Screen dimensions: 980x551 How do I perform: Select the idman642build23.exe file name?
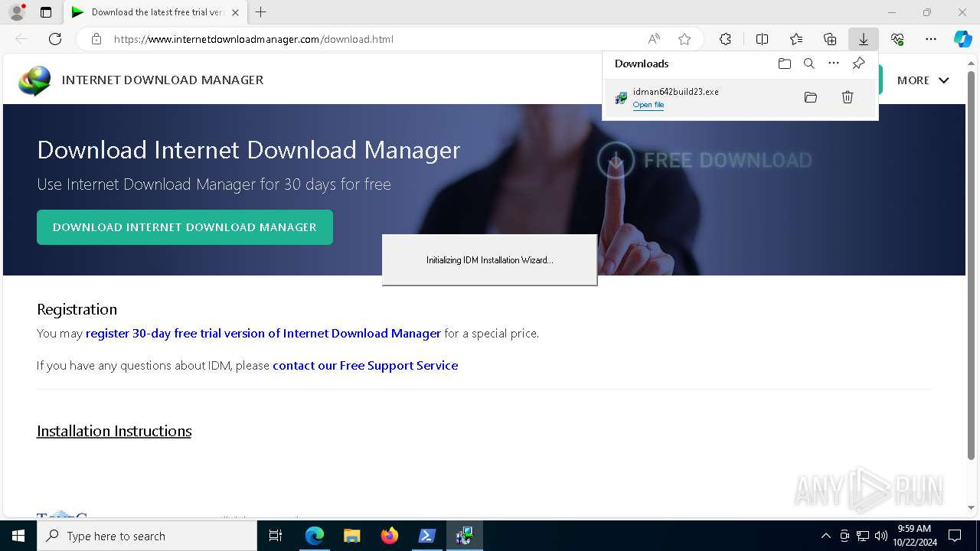(x=676, y=92)
